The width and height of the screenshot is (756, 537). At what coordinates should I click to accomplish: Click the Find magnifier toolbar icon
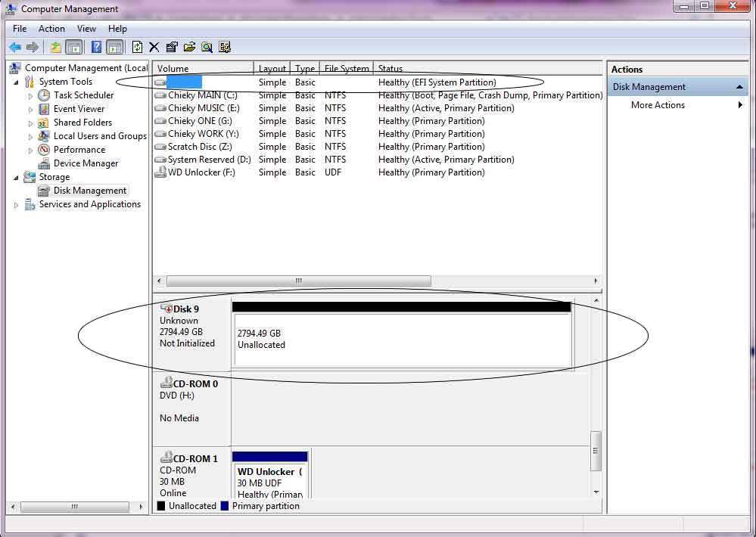(207, 47)
